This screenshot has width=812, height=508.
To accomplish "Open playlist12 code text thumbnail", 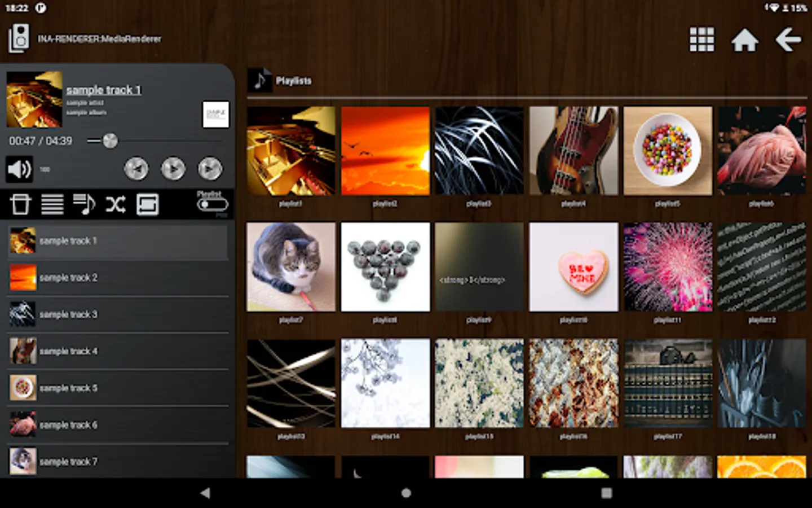I will 762,267.
